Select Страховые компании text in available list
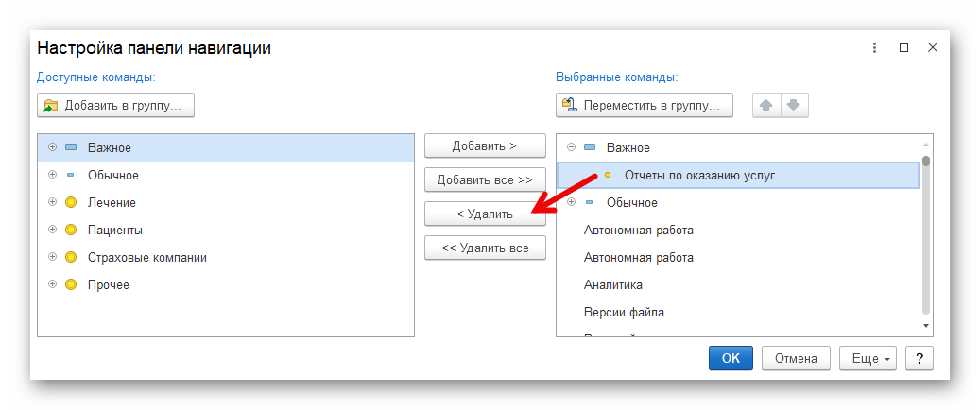The height and width of the screenshot is (410, 980). (x=146, y=257)
